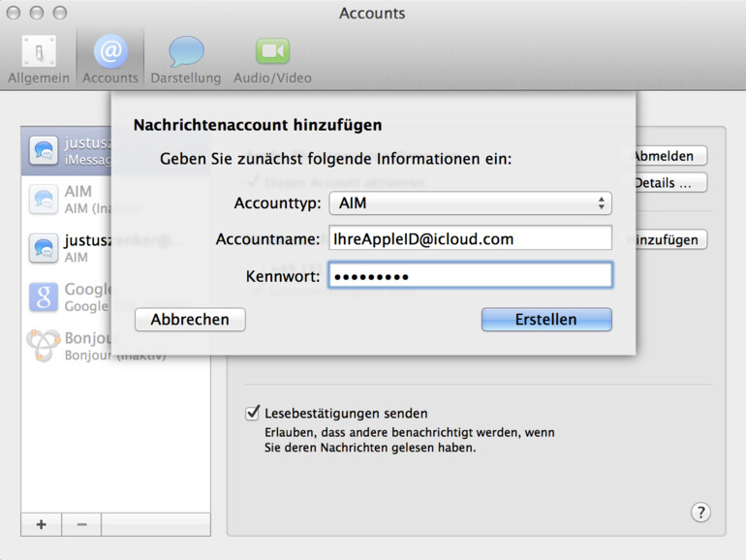
Task: Open the Accounttyp AIM dropdown
Action: 470,203
